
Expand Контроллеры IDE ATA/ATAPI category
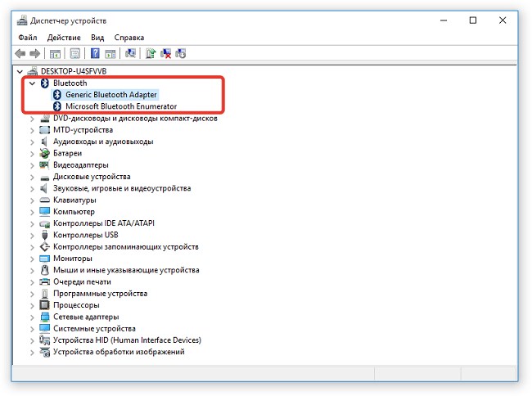click(x=32, y=223)
